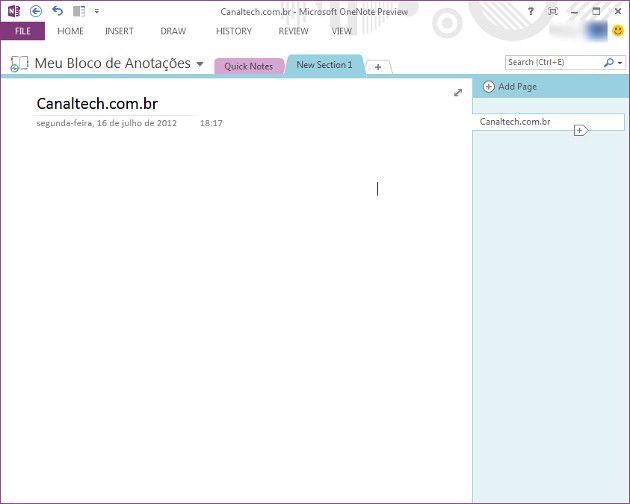Toggle Dock to Desktop view icon

[79, 11]
